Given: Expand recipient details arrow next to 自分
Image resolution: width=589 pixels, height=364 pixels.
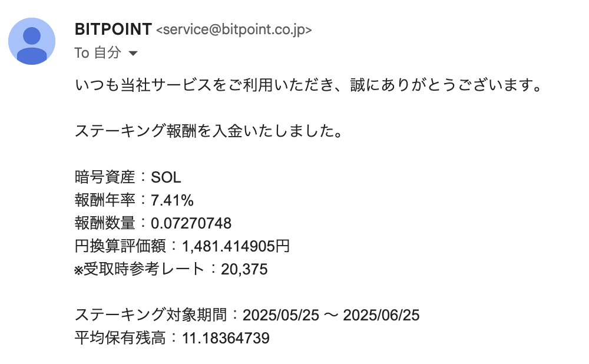Looking at the screenshot, I should tap(133, 54).
